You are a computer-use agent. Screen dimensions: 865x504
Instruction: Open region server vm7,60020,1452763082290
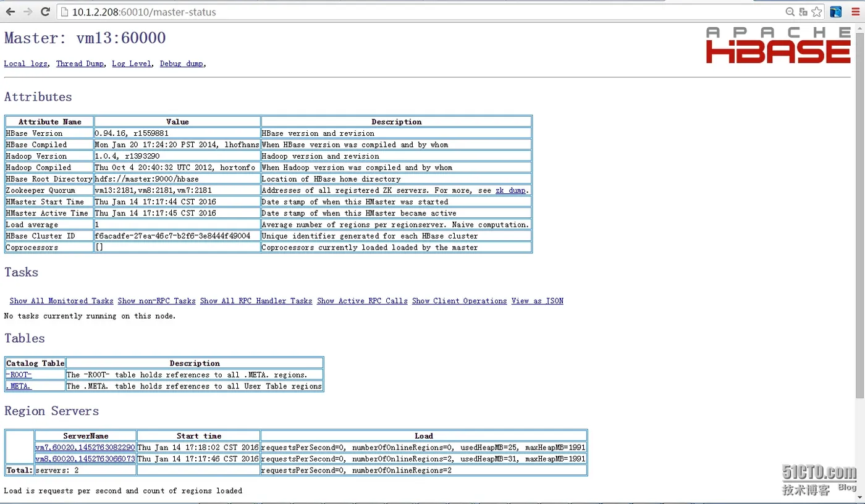pos(85,447)
